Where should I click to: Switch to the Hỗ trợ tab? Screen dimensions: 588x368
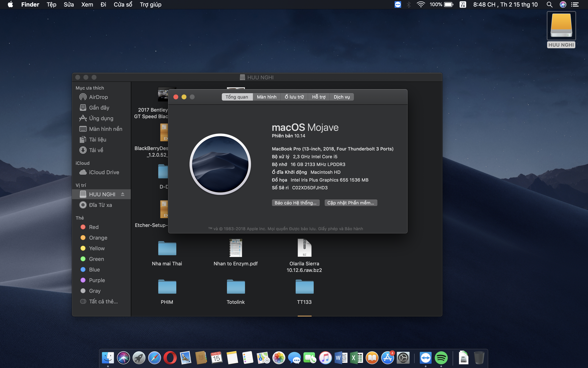319,97
